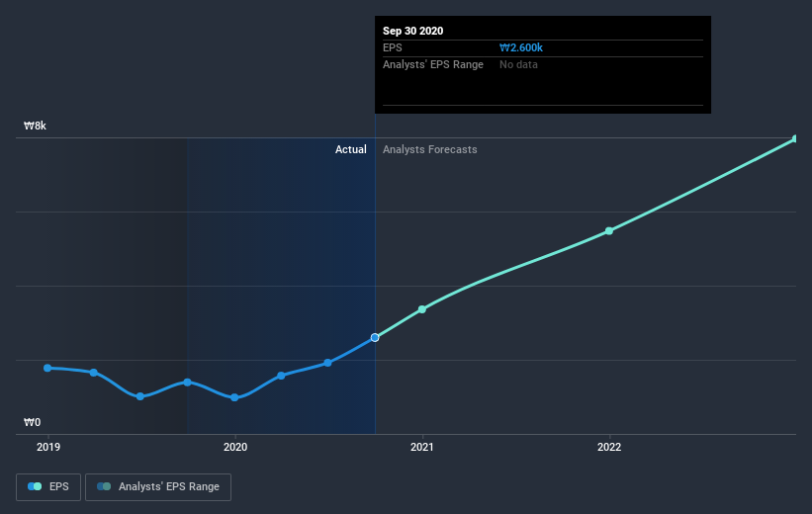Viewport: 812px width, 514px height.
Task: Click the 'Sep 30 2020' tooltip date
Action: (412, 31)
